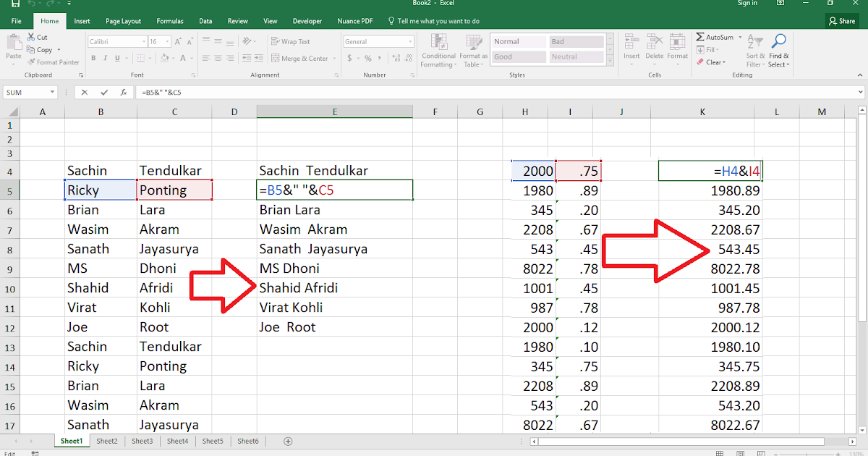
Task: Cancel formula entry with X icon
Action: coord(85,93)
